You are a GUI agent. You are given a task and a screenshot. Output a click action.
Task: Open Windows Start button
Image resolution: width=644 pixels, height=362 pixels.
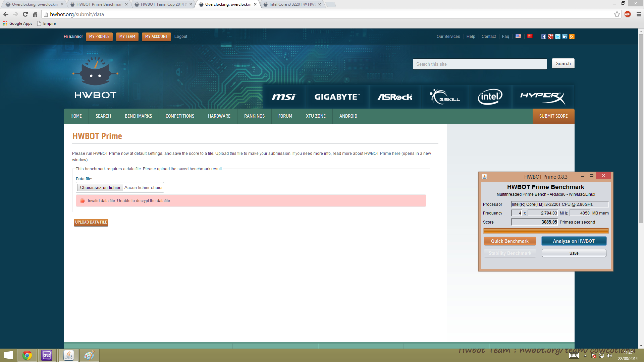click(x=8, y=355)
